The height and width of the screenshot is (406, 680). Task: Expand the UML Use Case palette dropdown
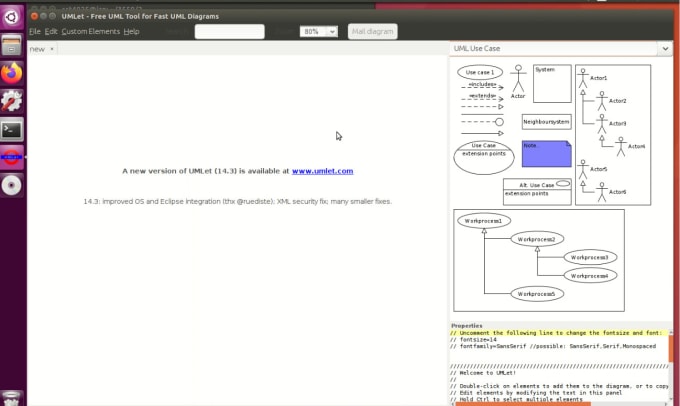click(665, 49)
